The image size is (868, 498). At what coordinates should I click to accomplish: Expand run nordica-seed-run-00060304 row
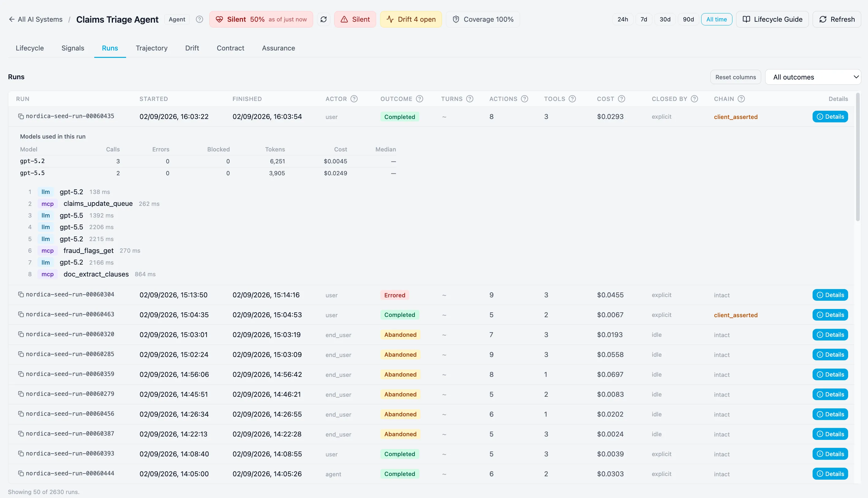pos(431,295)
